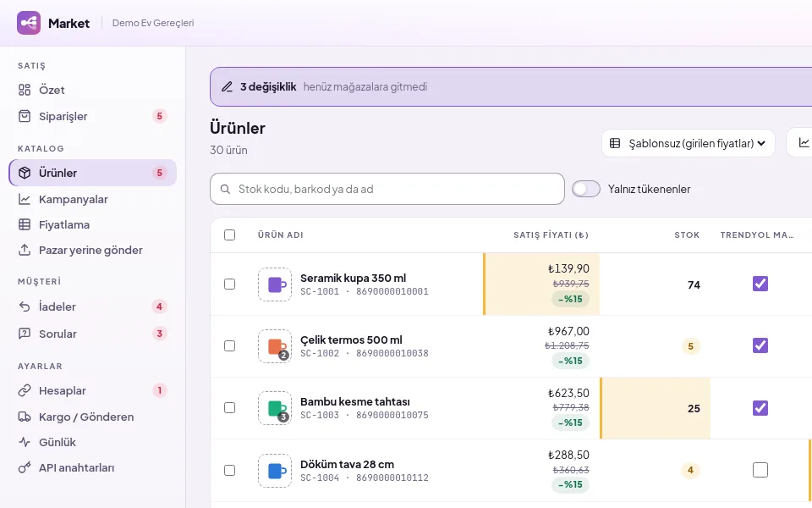Select the Çelik termos 500 ml row checkbox
This screenshot has width=812, height=508.
(x=229, y=345)
